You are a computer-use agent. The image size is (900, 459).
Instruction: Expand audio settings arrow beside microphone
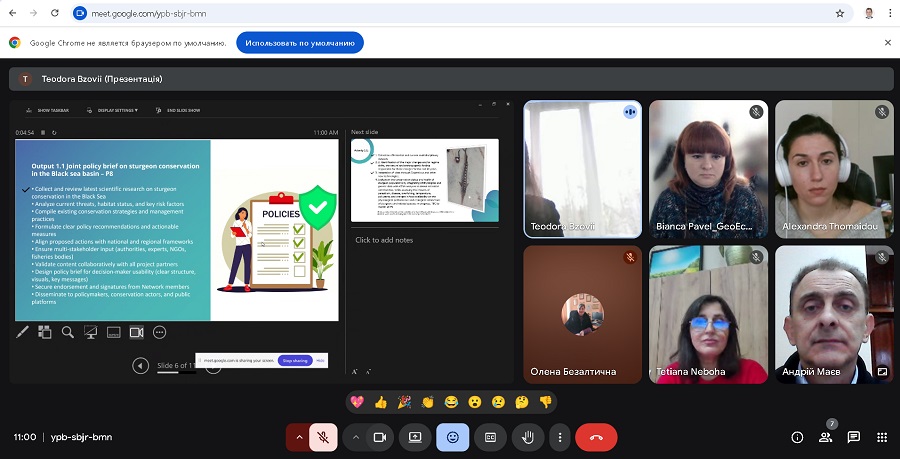[298, 437]
